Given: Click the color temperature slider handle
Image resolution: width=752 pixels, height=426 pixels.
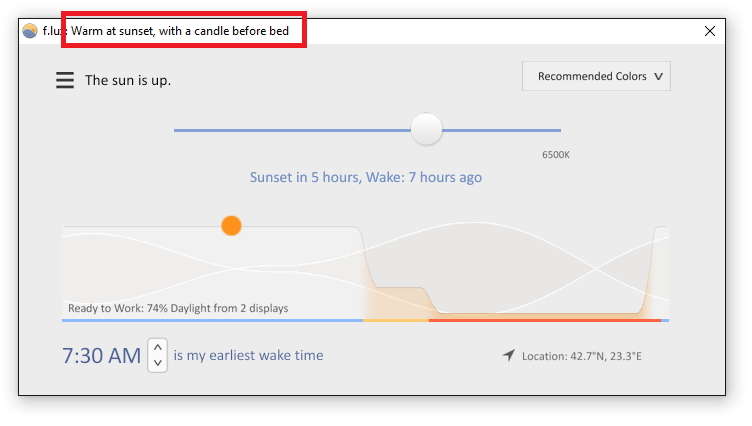Looking at the screenshot, I should point(426,129).
